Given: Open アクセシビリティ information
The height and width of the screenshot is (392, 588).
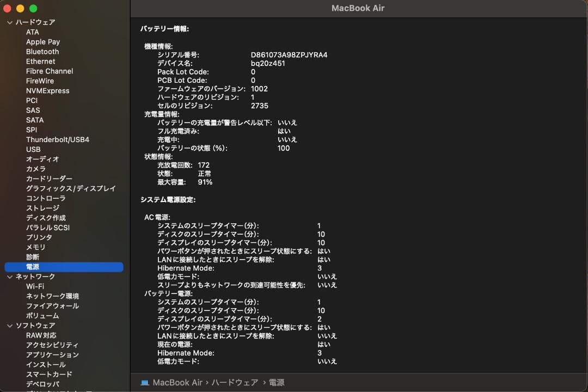Looking at the screenshot, I should coord(52,345).
